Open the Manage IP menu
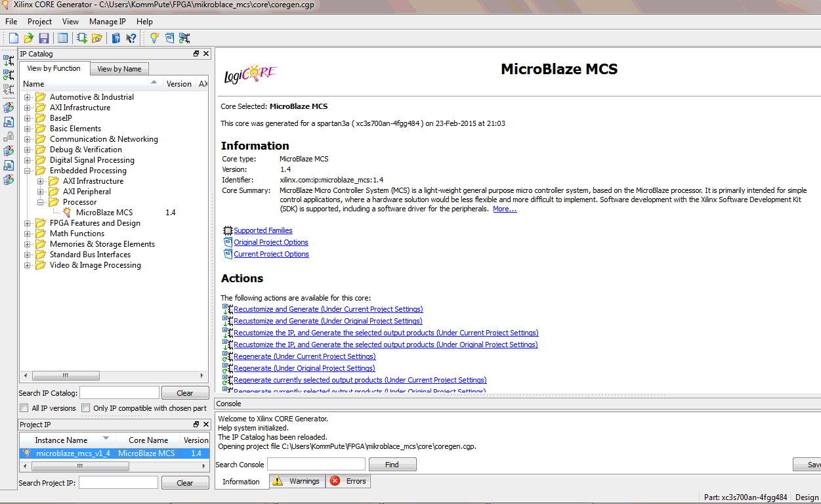The image size is (821, 504). [107, 22]
